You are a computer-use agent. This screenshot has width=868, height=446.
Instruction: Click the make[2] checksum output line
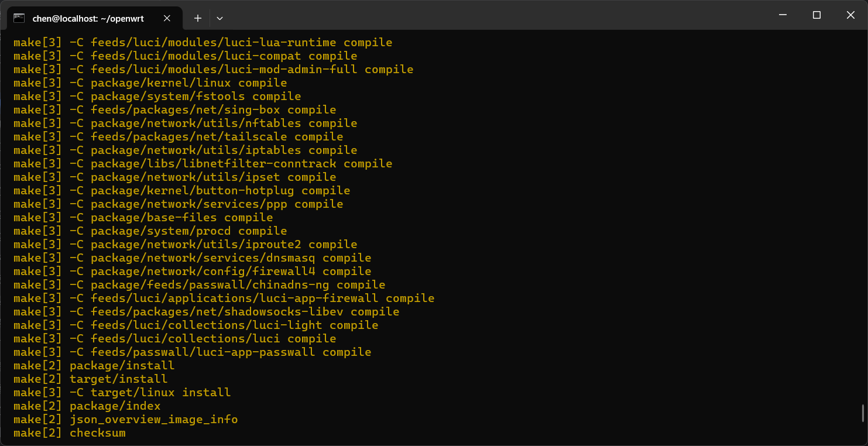[x=70, y=433]
